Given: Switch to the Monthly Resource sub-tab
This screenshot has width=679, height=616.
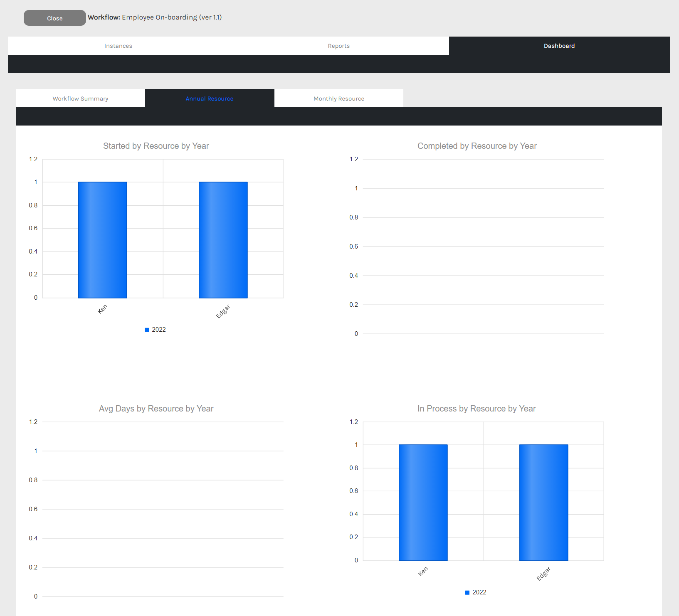Looking at the screenshot, I should coord(338,99).
